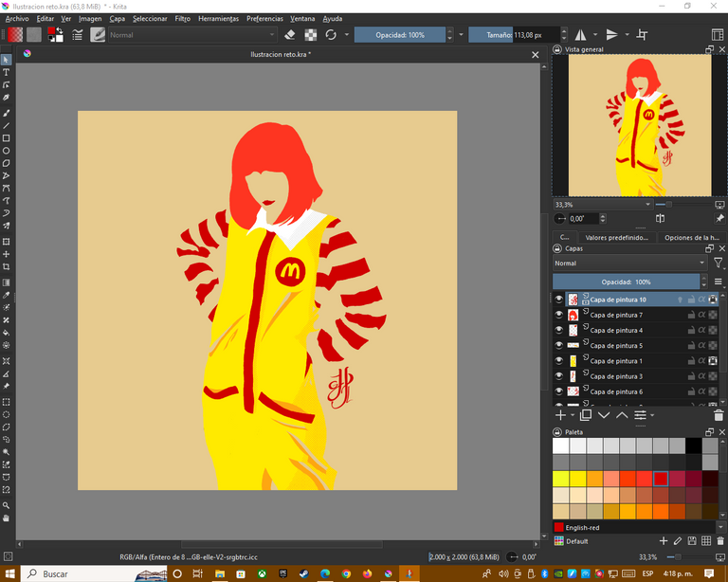The image size is (728, 582).
Task: Open fill patterns button
Action: (x=34, y=35)
